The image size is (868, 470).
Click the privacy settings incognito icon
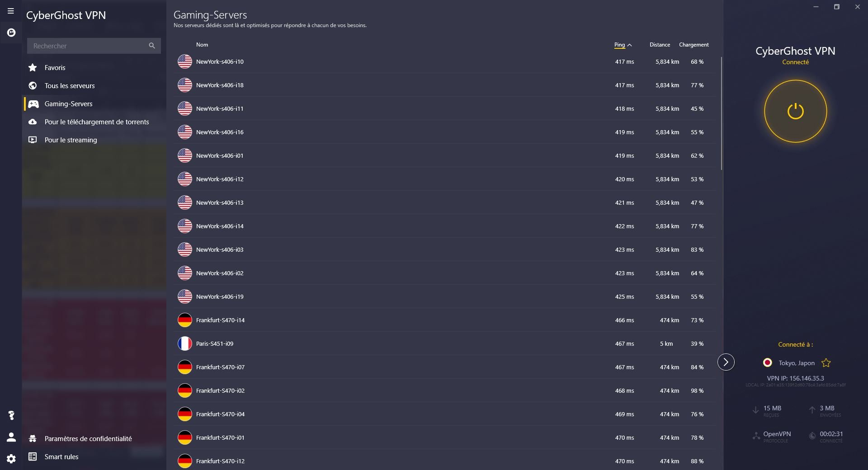click(33, 438)
